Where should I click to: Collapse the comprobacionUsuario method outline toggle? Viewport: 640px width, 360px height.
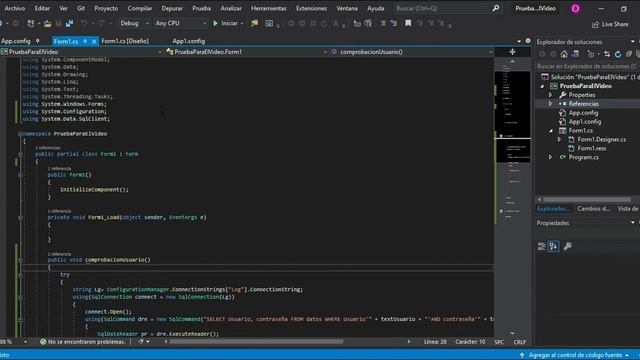[20, 260]
